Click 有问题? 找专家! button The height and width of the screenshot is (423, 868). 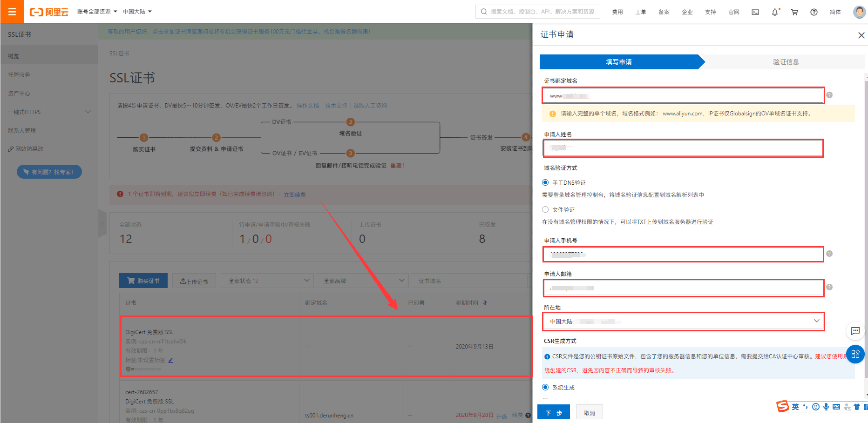pos(49,172)
